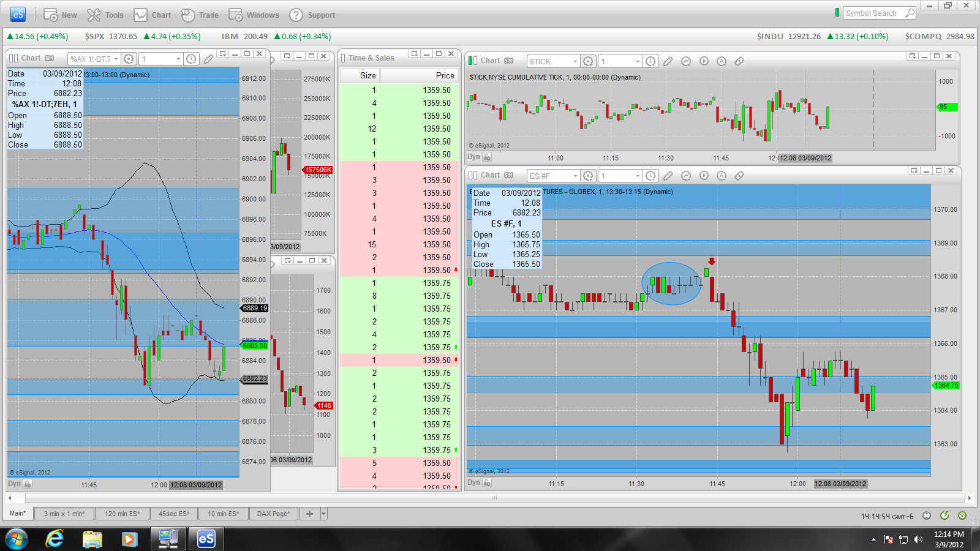The image size is (980, 551).
Task: Select pencil drawing tool in ES #F chart
Action: (668, 176)
